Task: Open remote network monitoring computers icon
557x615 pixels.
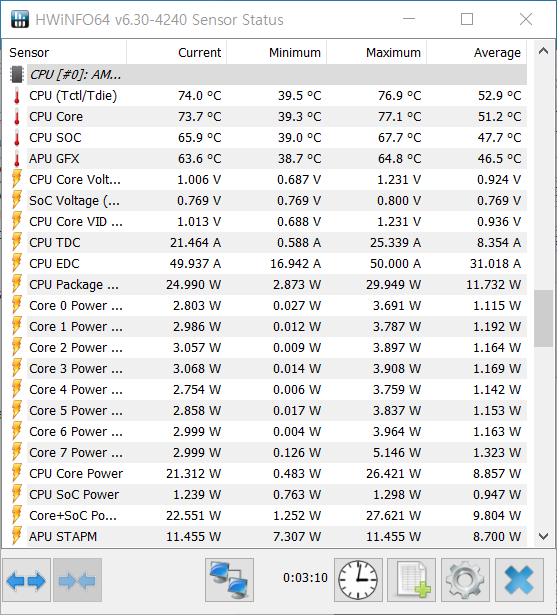Action: click(229, 580)
